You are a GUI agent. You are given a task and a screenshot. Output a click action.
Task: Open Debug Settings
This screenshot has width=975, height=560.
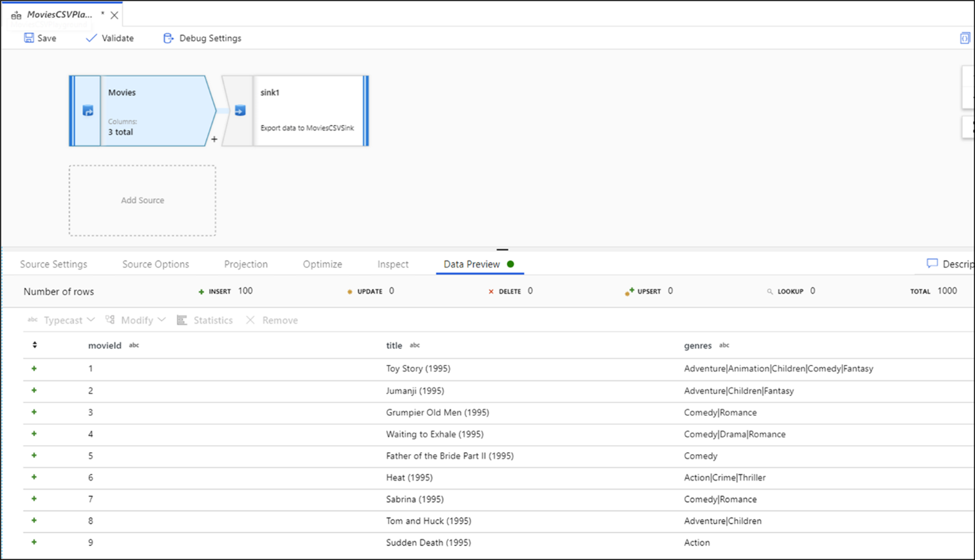[x=203, y=38]
